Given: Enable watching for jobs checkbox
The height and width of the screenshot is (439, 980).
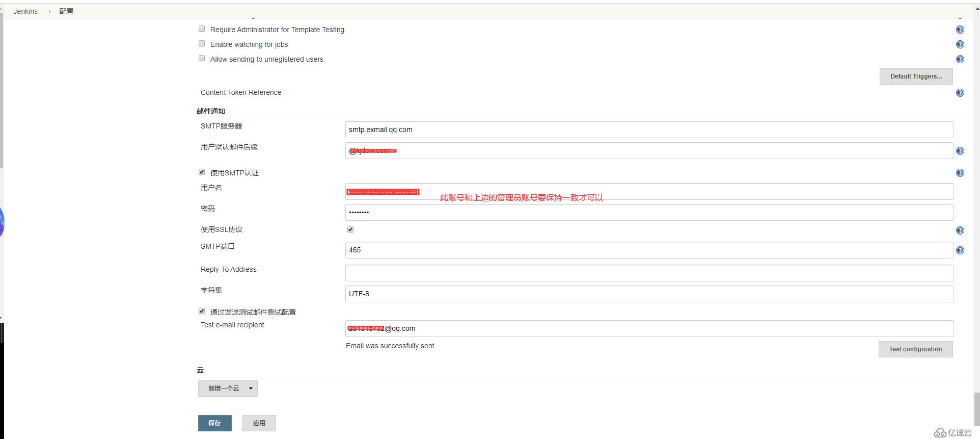Looking at the screenshot, I should (202, 44).
